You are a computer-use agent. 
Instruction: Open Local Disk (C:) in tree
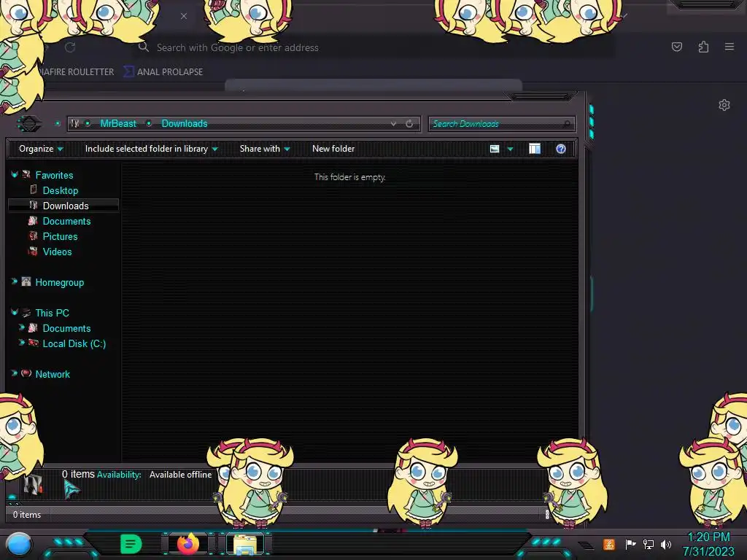point(74,343)
